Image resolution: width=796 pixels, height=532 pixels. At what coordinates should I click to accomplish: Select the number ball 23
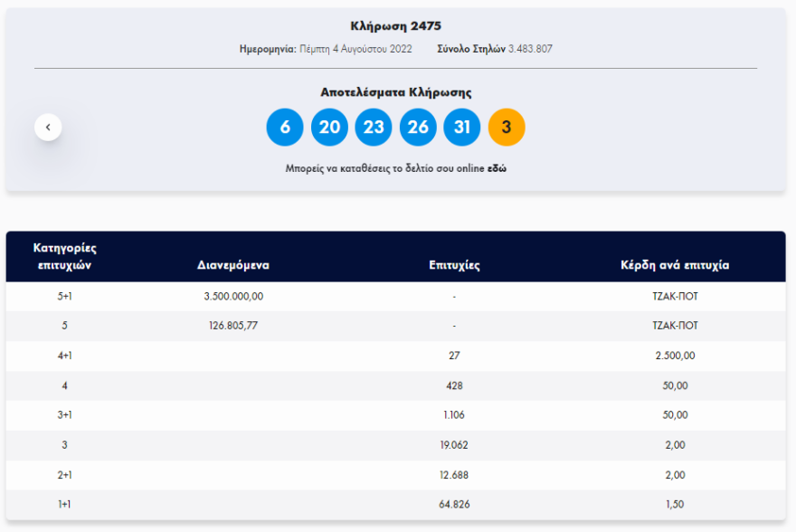click(x=373, y=127)
